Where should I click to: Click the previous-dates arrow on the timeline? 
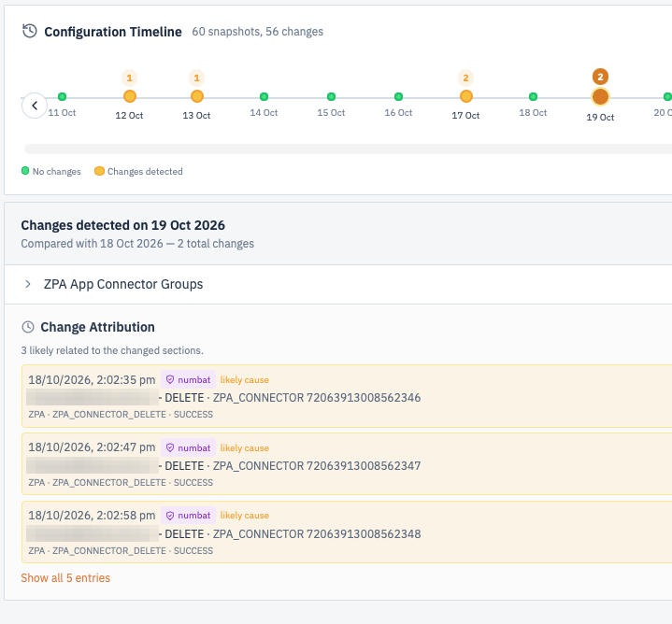pos(35,106)
